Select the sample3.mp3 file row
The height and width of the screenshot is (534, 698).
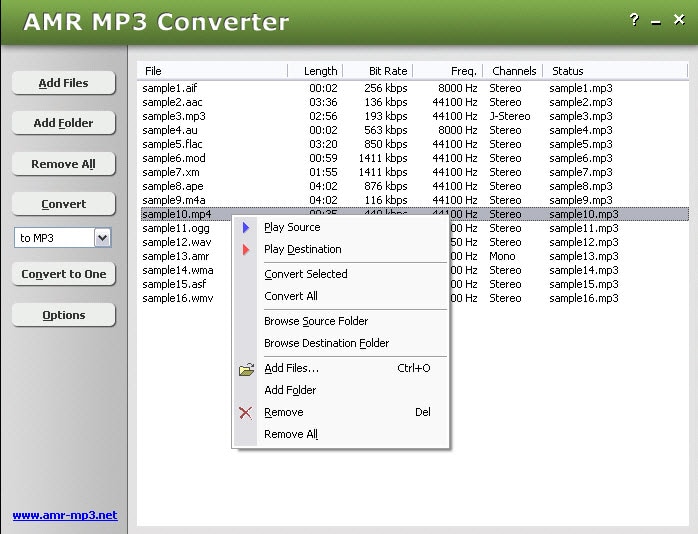(x=414, y=116)
